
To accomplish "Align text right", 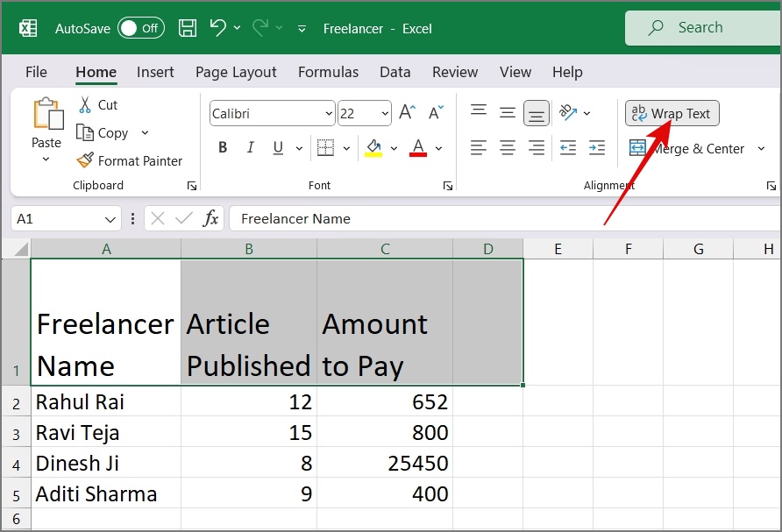I will 537,147.
